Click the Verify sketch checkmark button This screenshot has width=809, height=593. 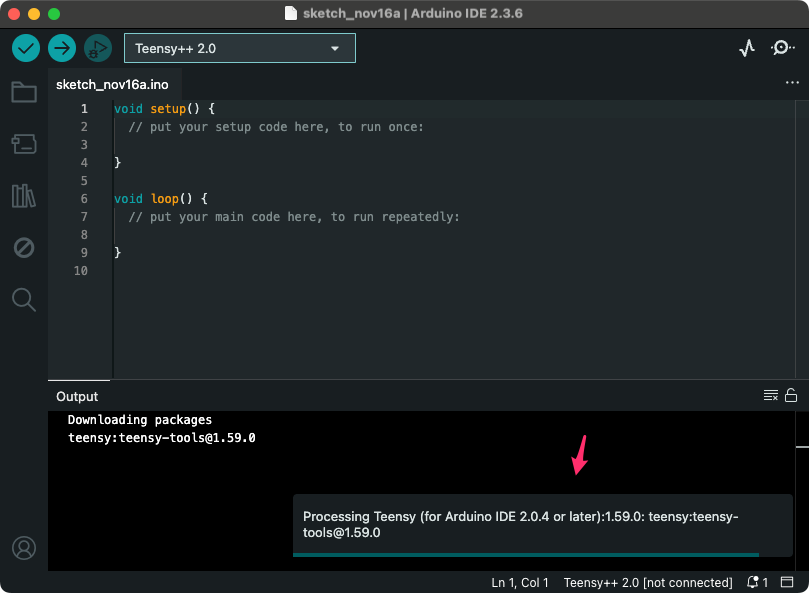tap(26, 47)
